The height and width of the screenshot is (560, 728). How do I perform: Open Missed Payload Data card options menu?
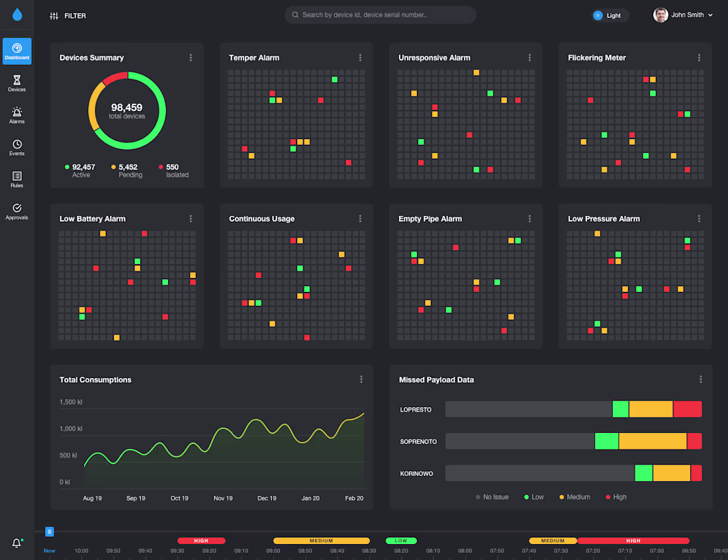pyautogui.click(x=701, y=379)
